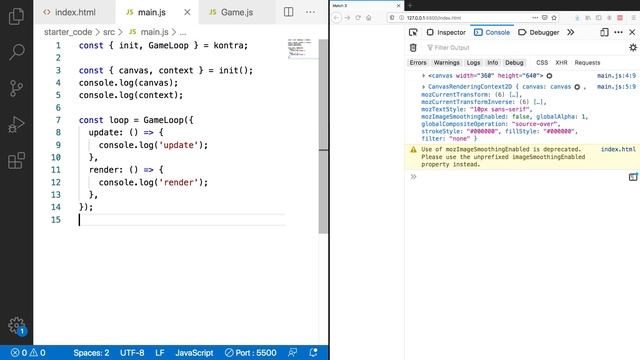Switch to the Debugger devtools tab
Screen dimensions: 640x360
[538, 32]
